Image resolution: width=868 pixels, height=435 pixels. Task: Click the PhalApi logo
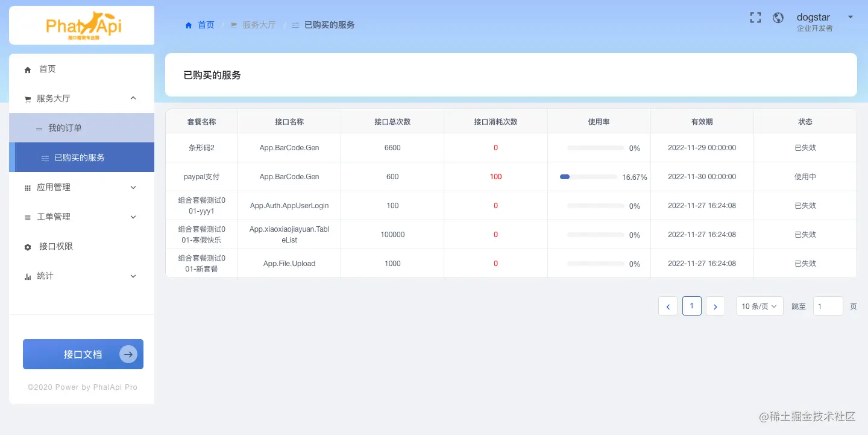click(83, 26)
